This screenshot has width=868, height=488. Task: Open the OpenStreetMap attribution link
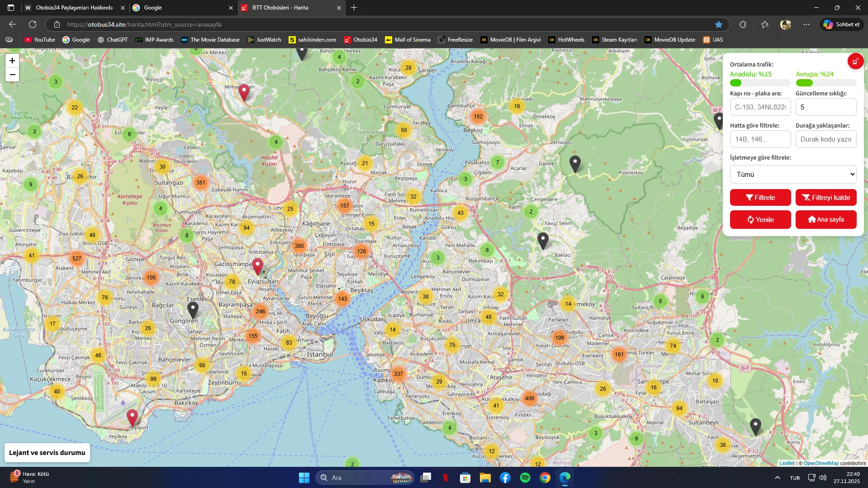coord(821,463)
